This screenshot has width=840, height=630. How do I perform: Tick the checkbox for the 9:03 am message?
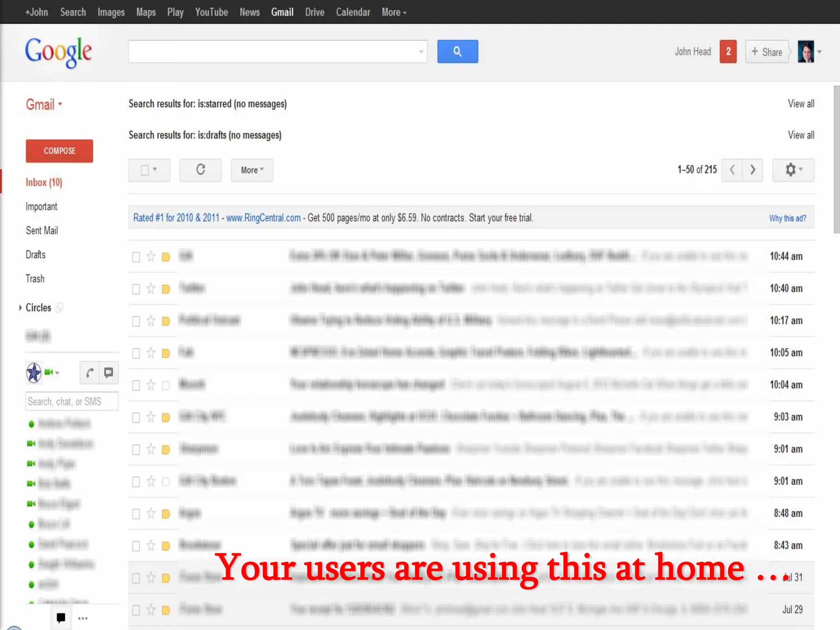click(136, 417)
